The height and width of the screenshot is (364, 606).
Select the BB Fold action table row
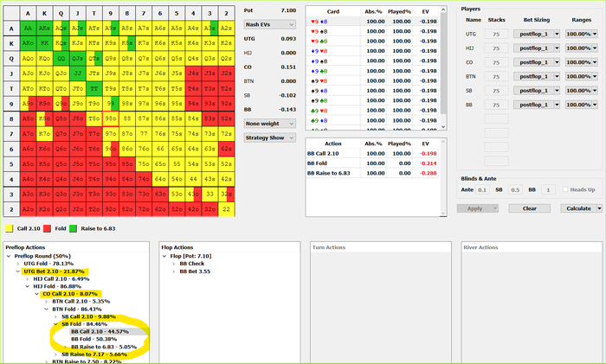coord(372,163)
